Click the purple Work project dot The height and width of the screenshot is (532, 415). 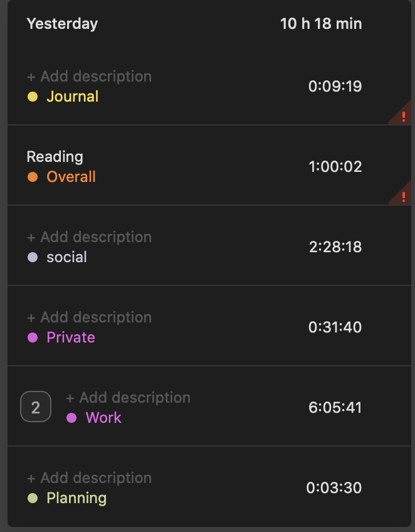tap(71, 418)
